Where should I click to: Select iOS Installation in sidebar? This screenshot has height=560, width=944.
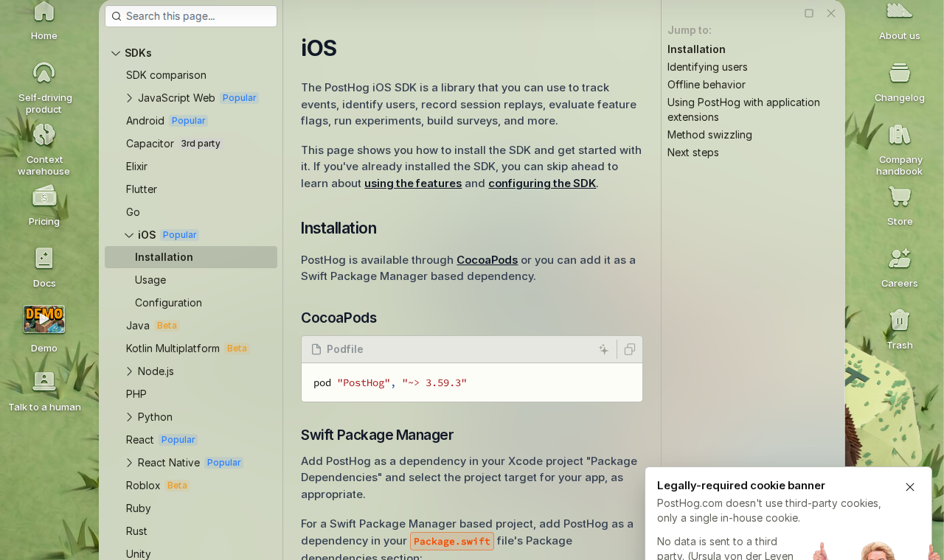(191, 257)
